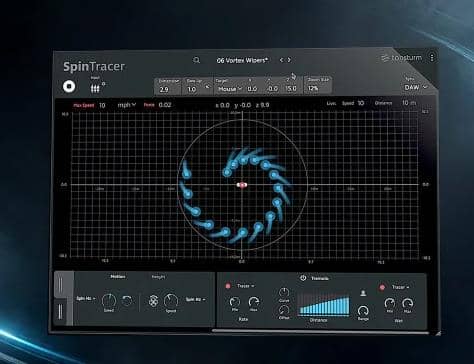
Task: Open the left Spin Hz dropdown
Action: click(x=86, y=298)
